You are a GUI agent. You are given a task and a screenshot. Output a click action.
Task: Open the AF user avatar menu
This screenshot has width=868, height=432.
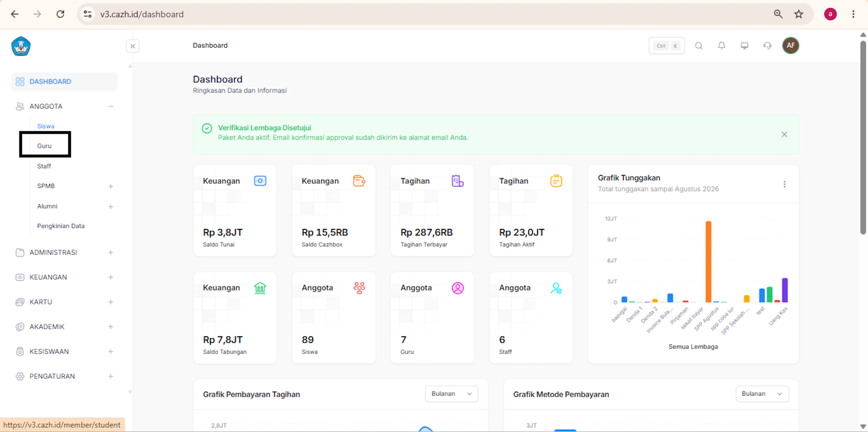pyautogui.click(x=790, y=45)
